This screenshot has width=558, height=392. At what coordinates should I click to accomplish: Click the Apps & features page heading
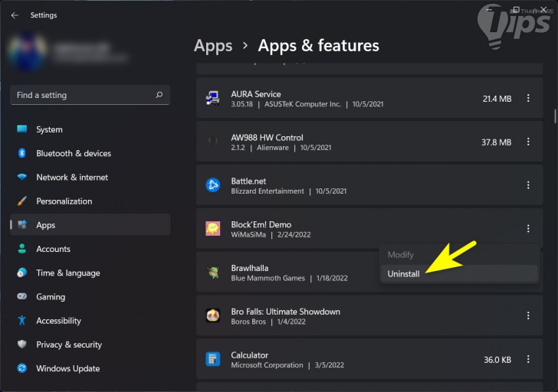[x=319, y=46]
